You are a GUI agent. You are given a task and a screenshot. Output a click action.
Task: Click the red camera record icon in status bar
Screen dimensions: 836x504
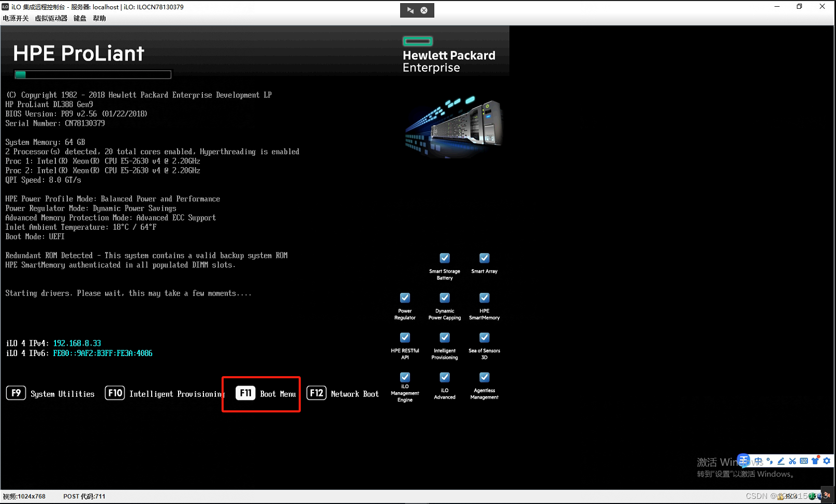827,495
